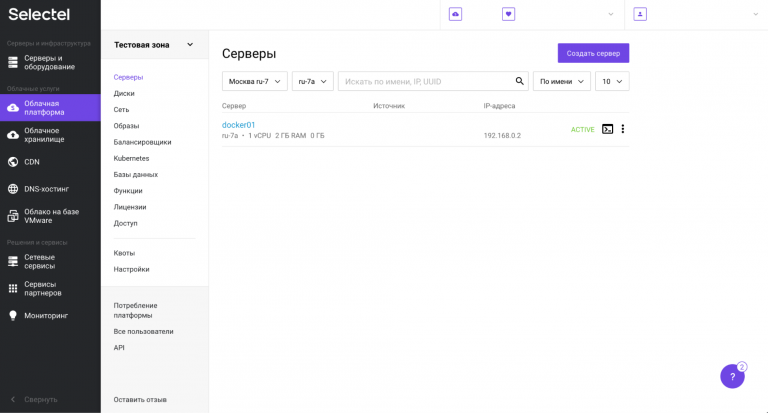This screenshot has height=413, width=768.
Task: Open the docker01 server console icon
Action: (607, 129)
